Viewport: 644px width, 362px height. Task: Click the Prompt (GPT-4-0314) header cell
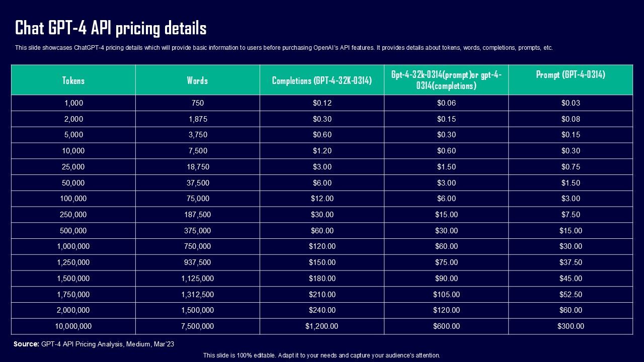pyautogui.click(x=571, y=75)
